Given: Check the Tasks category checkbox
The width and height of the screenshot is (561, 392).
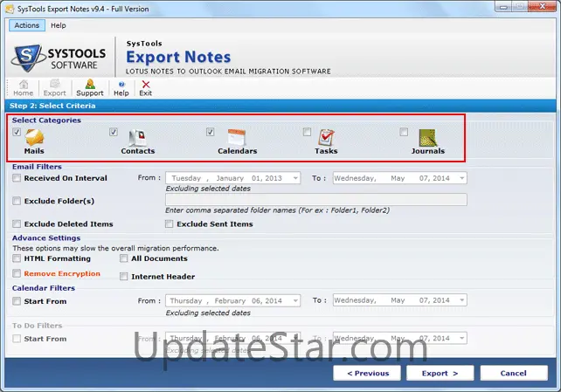Looking at the screenshot, I should [x=307, y=132].
